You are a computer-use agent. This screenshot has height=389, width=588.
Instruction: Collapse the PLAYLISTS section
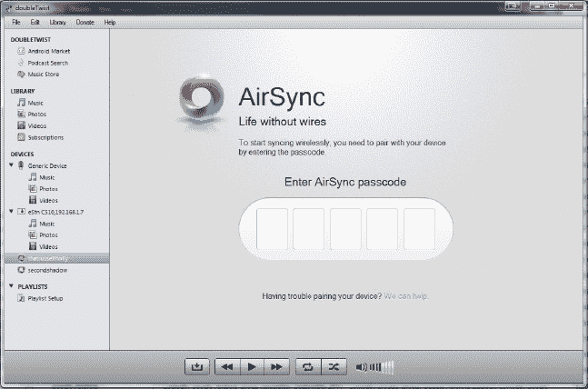point(11,286)
